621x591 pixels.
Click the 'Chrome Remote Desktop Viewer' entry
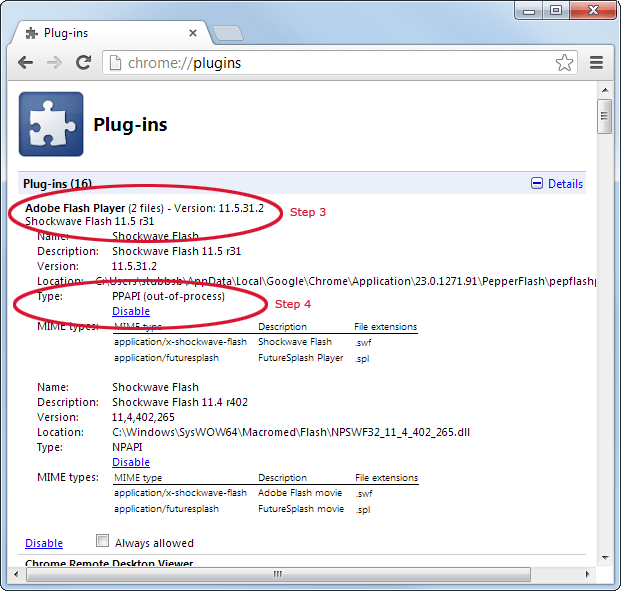click(109, 563)
